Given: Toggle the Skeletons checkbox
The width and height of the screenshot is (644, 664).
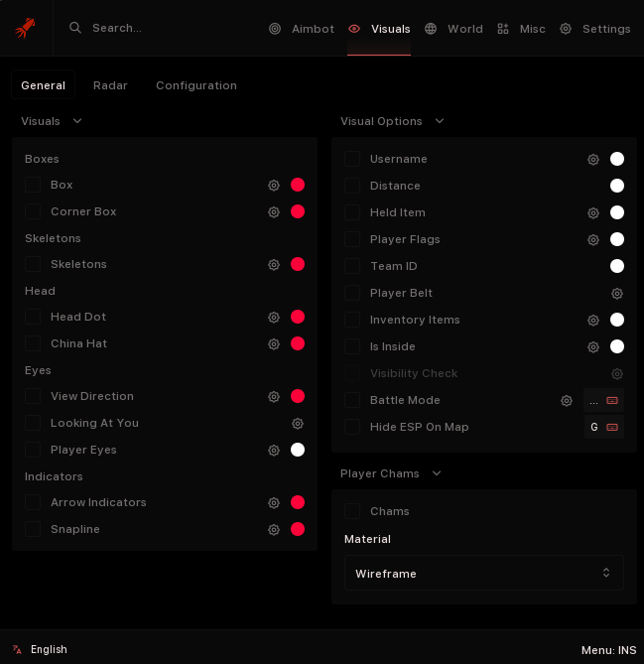Looking at the screenshot, I should point(33,264).
